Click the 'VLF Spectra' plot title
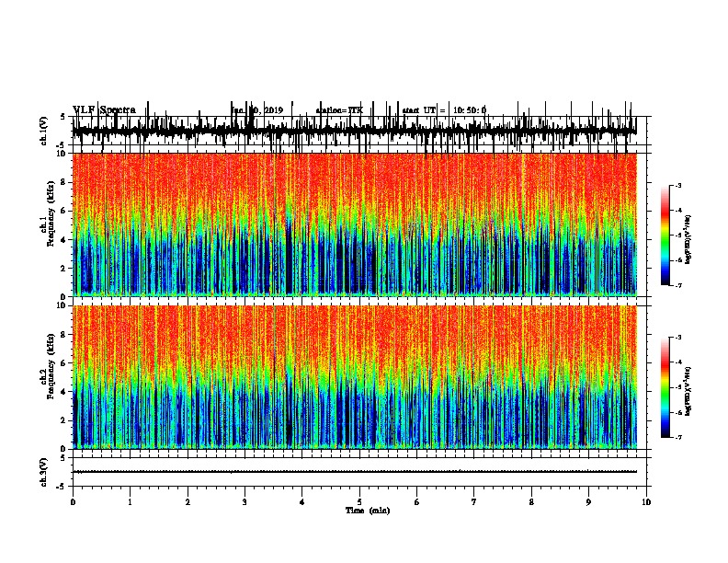 (x=104, y=110)
